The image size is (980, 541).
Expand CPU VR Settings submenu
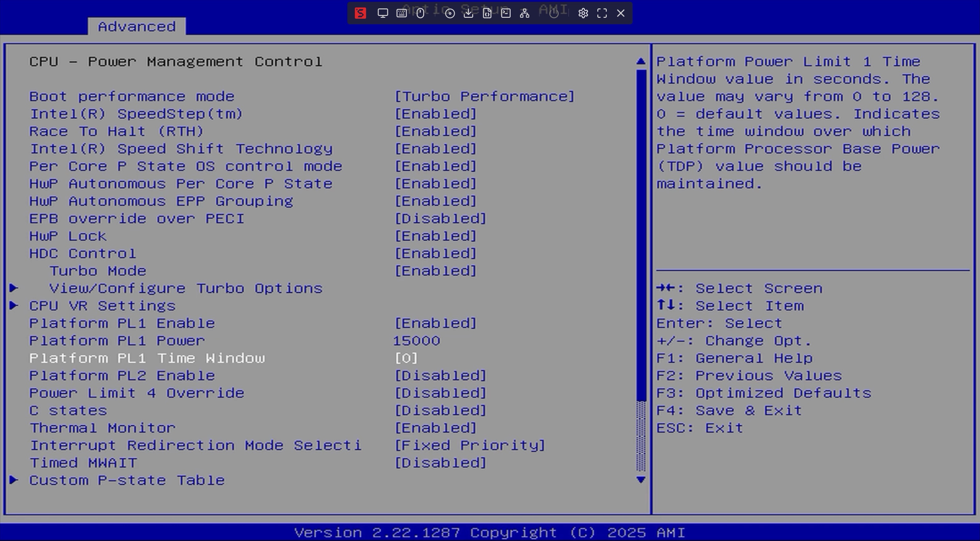(x=102, y=306)
